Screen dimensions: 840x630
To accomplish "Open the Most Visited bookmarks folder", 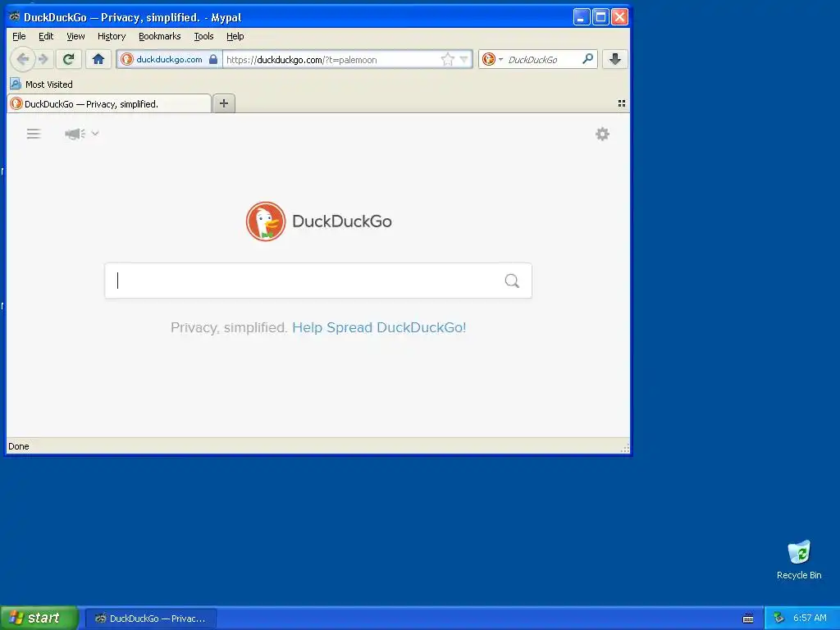I will coord(41,84).
